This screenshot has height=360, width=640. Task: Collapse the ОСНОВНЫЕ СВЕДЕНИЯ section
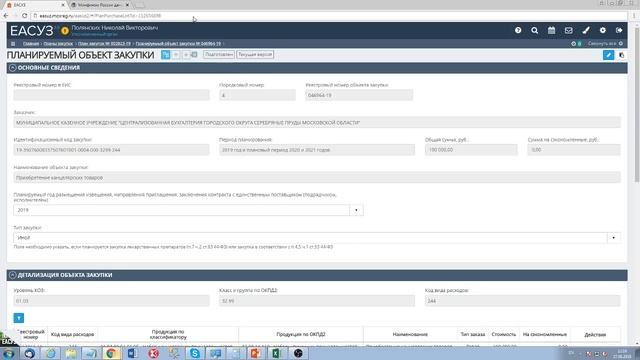[13, 68]
